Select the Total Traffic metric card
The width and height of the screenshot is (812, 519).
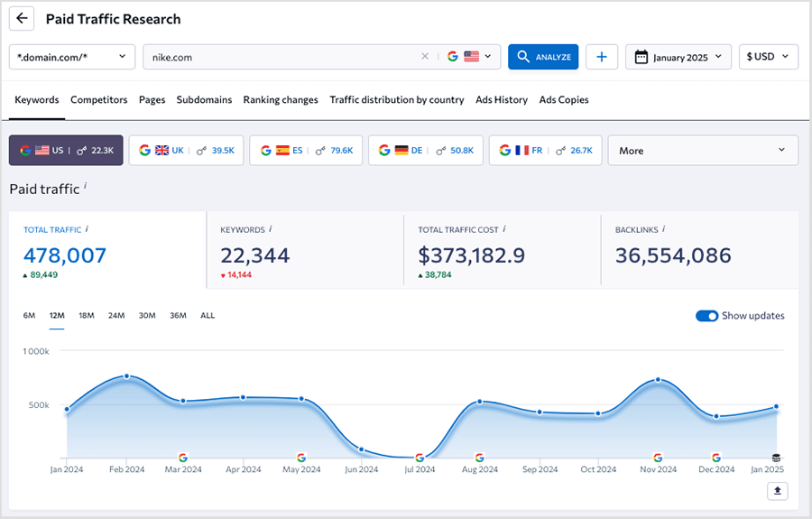(107, 250)
